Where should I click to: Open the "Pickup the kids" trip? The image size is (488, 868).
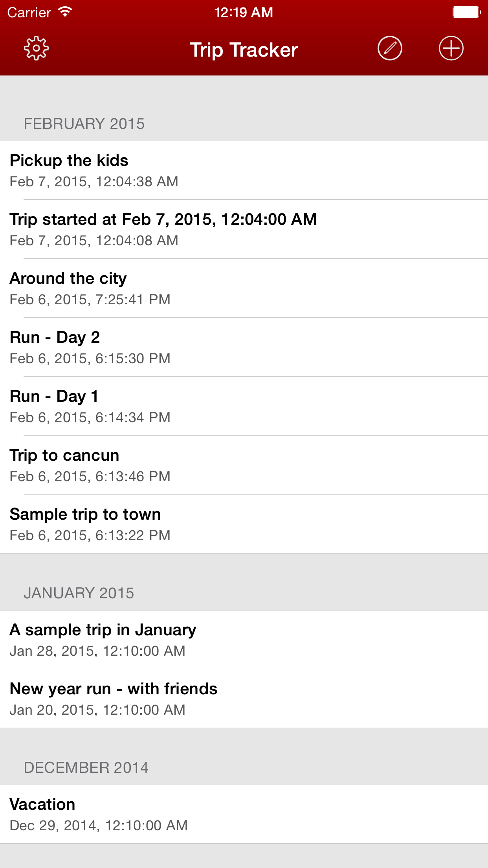[244, 170]
